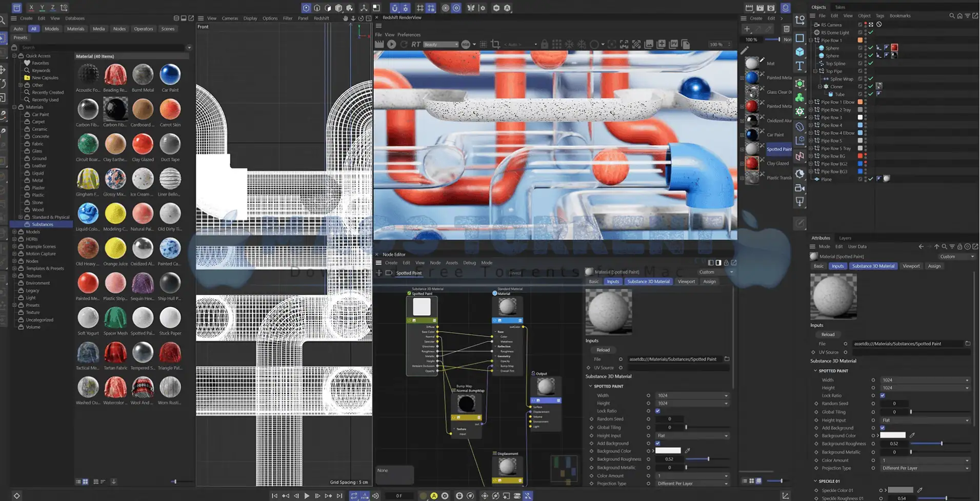The height and width of the screenshot is (501, 980).
Task: Start the Redshift RenderView render play button
Action: tap(391, 44)
